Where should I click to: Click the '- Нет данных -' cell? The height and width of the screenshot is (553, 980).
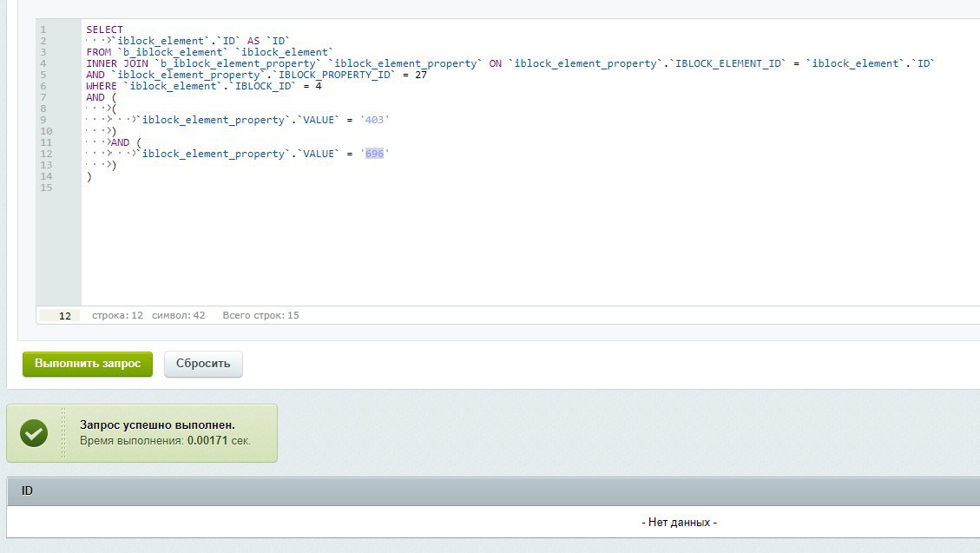pos(679,523)
